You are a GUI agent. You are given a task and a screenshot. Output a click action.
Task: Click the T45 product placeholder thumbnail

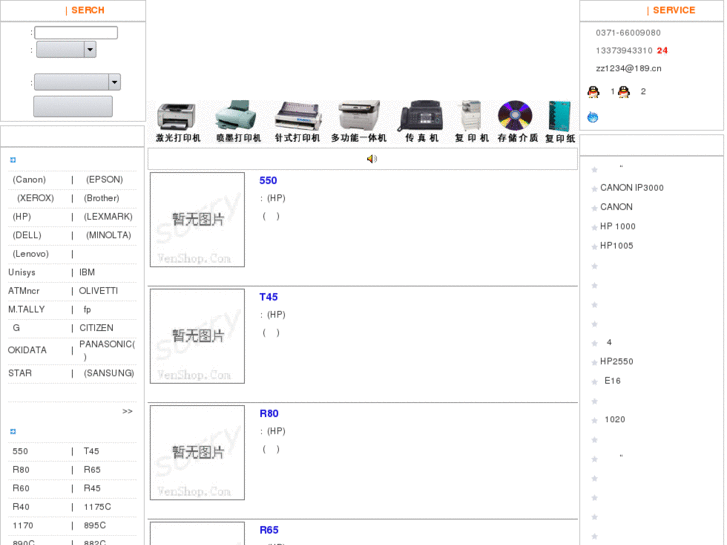tap(198, 336)
